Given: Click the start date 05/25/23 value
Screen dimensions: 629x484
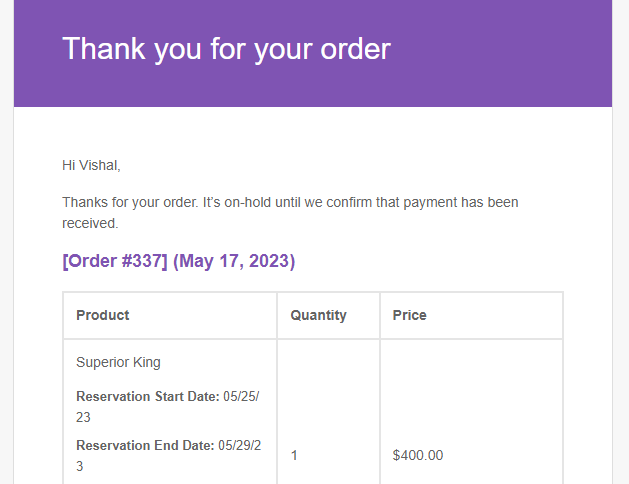Looking at the screenshot, I should [x=168, y=407].
